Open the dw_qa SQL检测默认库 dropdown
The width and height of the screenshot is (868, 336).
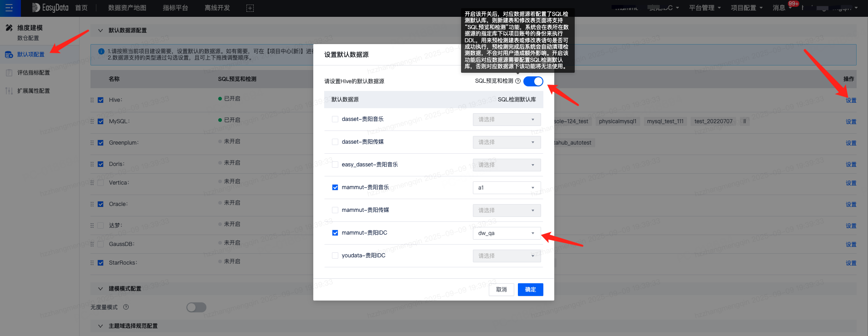507,233
